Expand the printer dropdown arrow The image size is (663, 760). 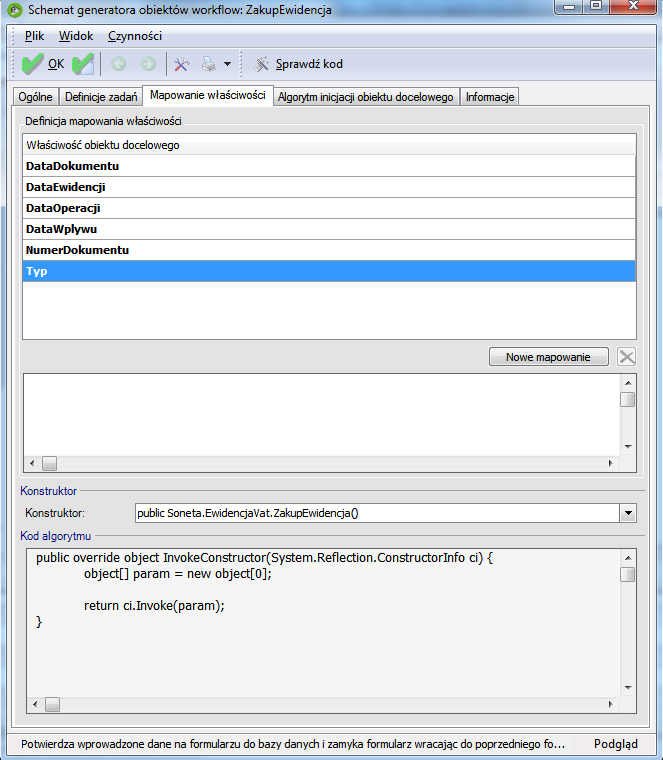[x=227, y=64]
